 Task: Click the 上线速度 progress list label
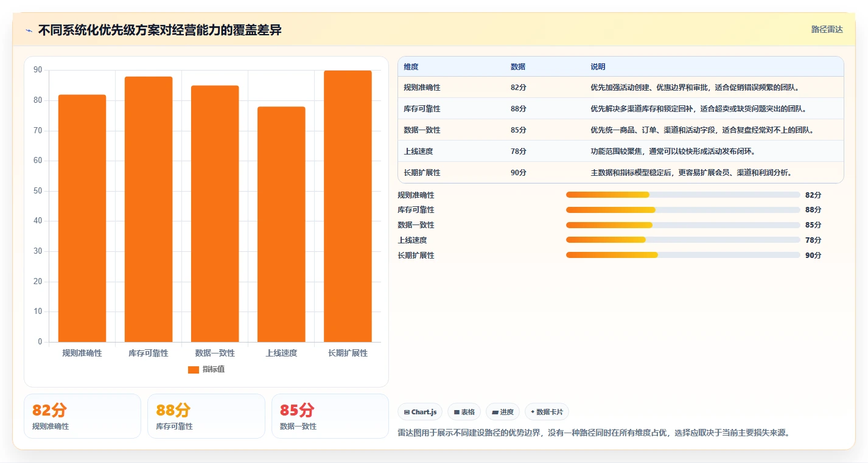point(412,240)
